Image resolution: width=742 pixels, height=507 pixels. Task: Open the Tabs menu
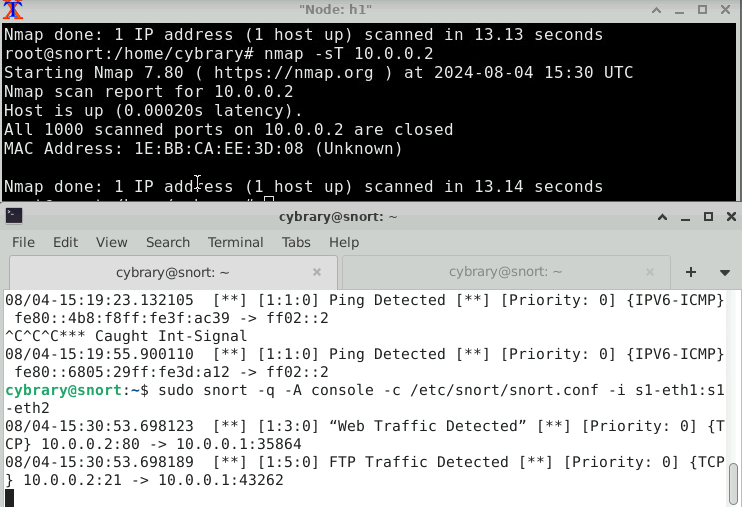point(296,242)
